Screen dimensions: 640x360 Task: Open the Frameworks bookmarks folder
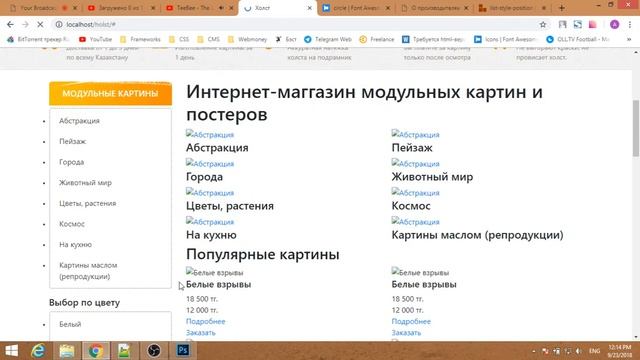click(140, 39)
